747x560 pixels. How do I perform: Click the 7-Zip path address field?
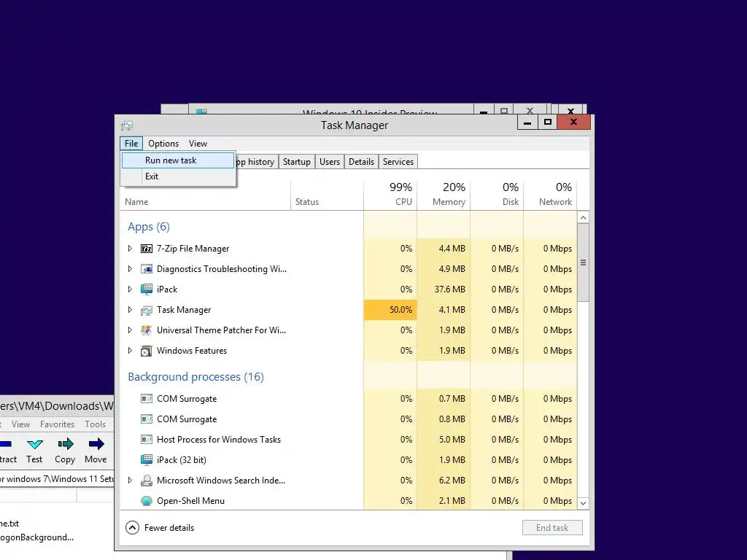pos(57,479)
